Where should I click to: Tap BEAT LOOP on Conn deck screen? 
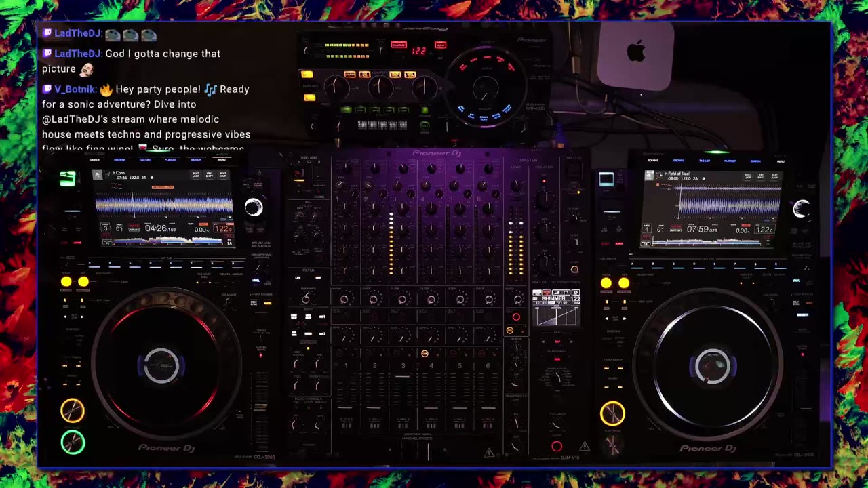(196, 175)
